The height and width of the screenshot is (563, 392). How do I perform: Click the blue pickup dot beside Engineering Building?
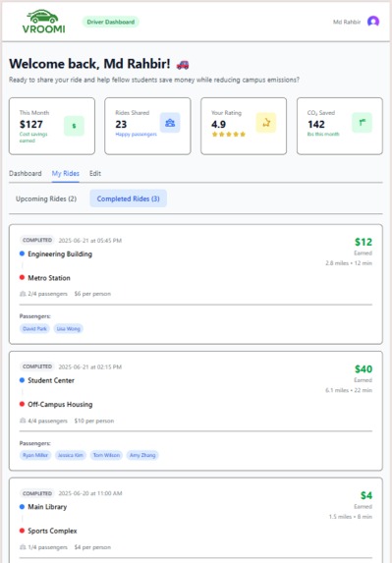pos(22,253)
